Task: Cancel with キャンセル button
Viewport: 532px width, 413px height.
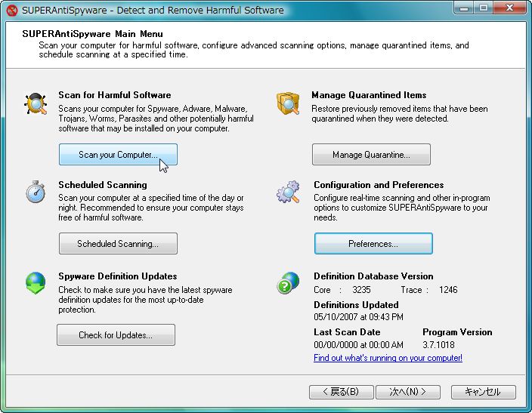Action: [x=484, y=392]
